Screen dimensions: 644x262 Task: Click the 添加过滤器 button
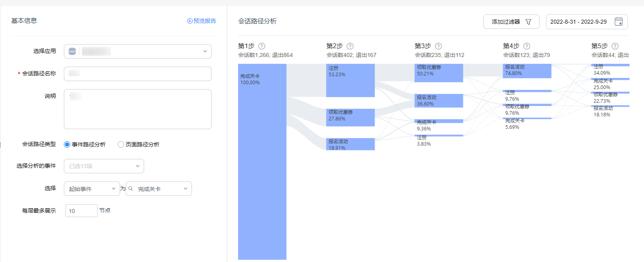(x=511, y=22)
